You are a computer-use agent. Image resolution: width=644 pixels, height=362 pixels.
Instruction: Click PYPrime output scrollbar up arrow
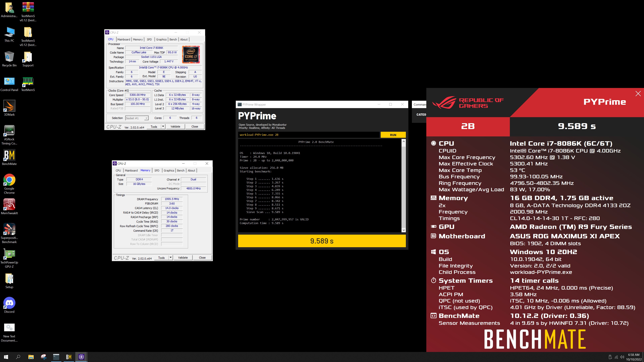coord(404,141)
